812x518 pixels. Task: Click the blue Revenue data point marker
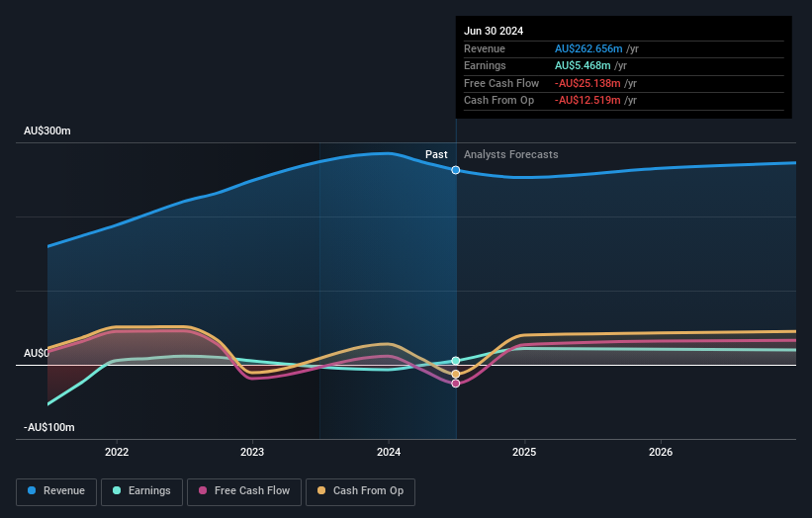[456, 170]
